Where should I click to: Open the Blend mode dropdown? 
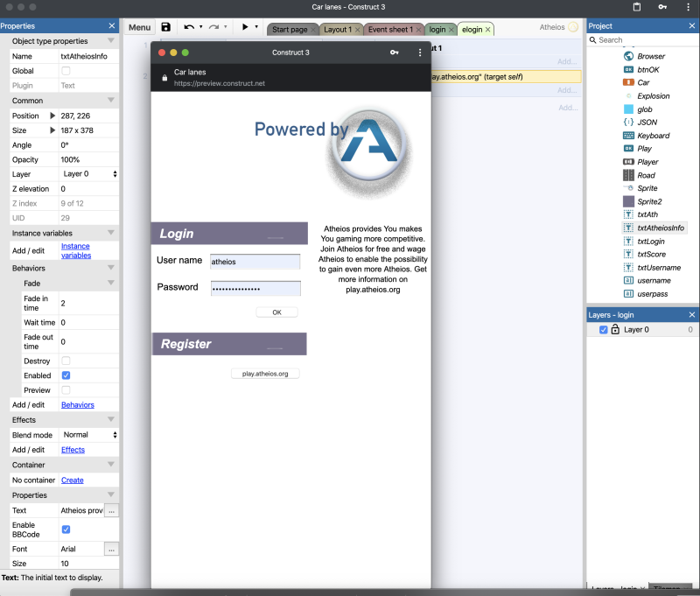pyautogui.click(x=89, y=435)
